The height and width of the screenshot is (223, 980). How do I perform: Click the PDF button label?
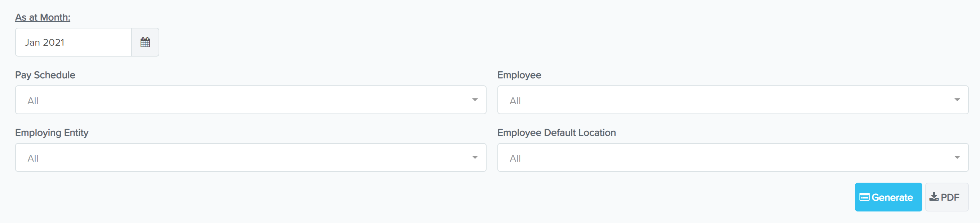tap(950, 197)
